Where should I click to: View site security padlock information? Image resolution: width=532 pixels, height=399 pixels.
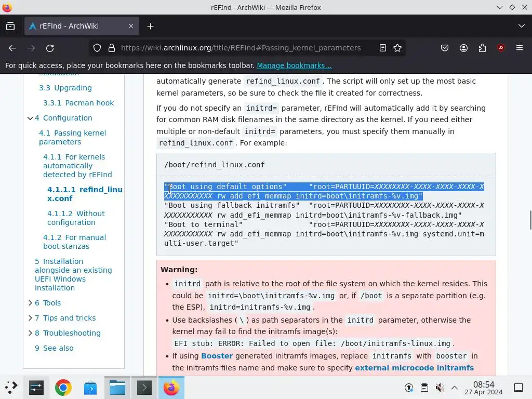(x=112, y=48)
